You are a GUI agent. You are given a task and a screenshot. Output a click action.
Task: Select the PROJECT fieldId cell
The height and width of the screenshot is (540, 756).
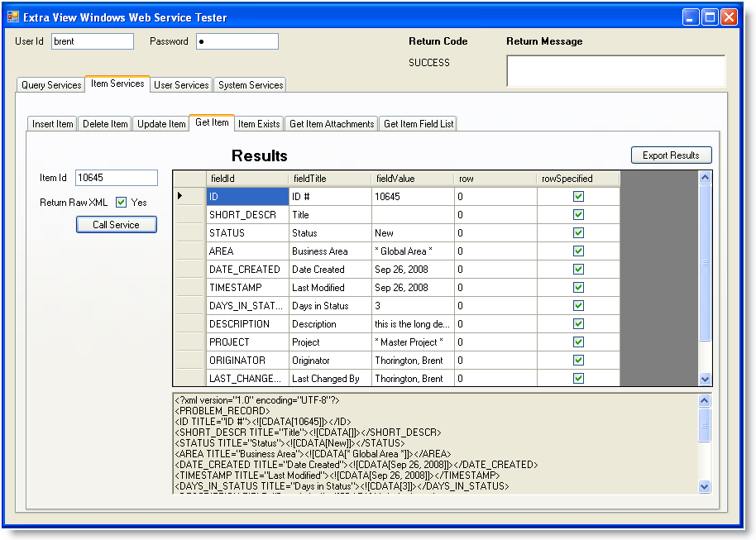[x=247, y=342]
